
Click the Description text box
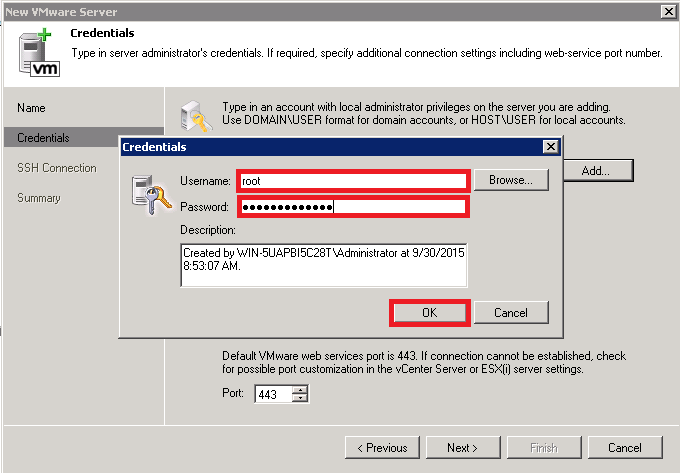[324, 265]
